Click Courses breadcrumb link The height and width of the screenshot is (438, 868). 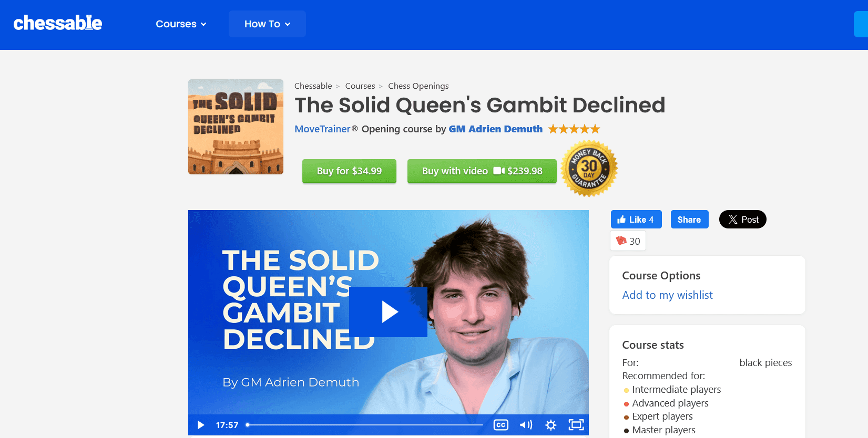click(360, 86)
